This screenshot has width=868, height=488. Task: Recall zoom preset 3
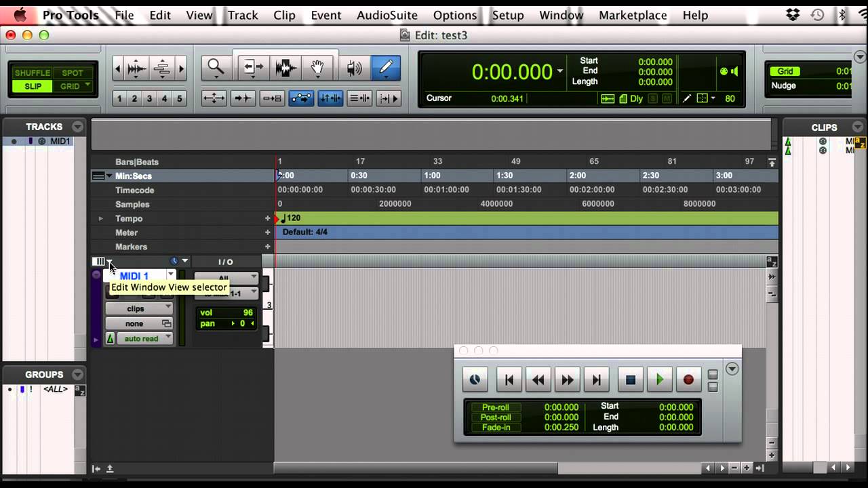(149, 98)
